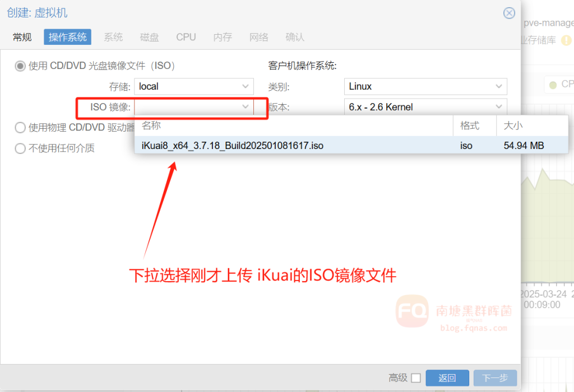Viewport: 574px width, 392px height.
Task: Select 使用物理 CD/DVD 驱动器 radio option
Action: (20, 128)
